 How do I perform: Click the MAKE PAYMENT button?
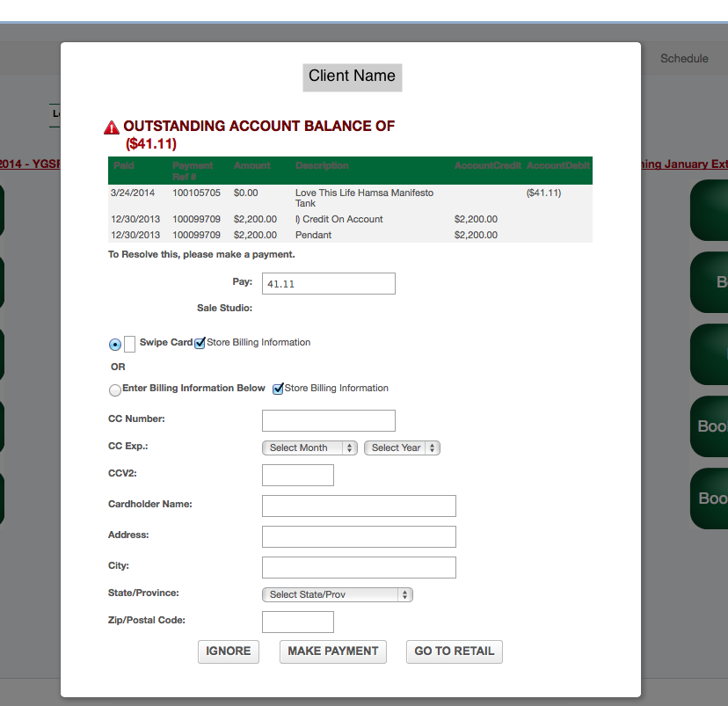click(332, 651)
